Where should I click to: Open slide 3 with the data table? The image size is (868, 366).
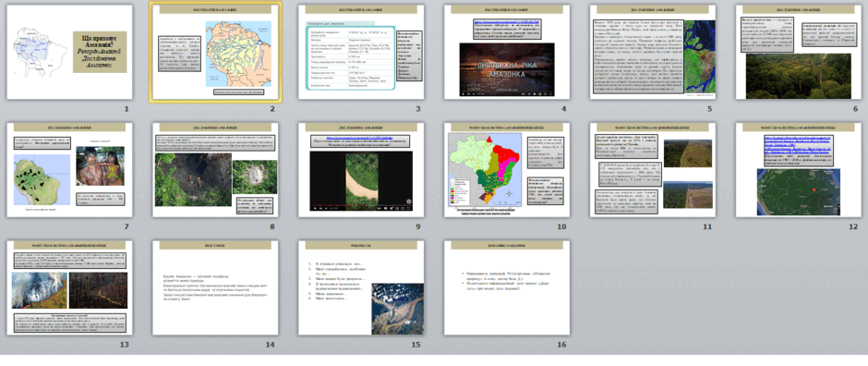(x=361, y=52)
